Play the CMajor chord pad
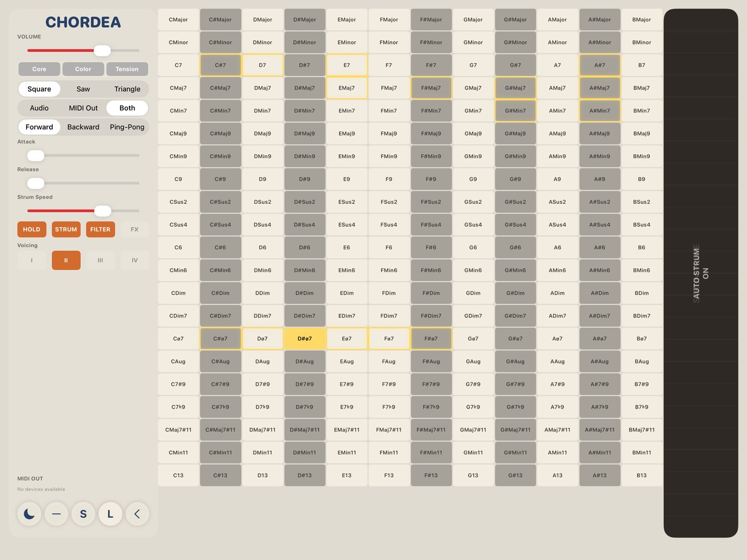The width and height of the screenshot is (747, 560). (x=178, y=20)
